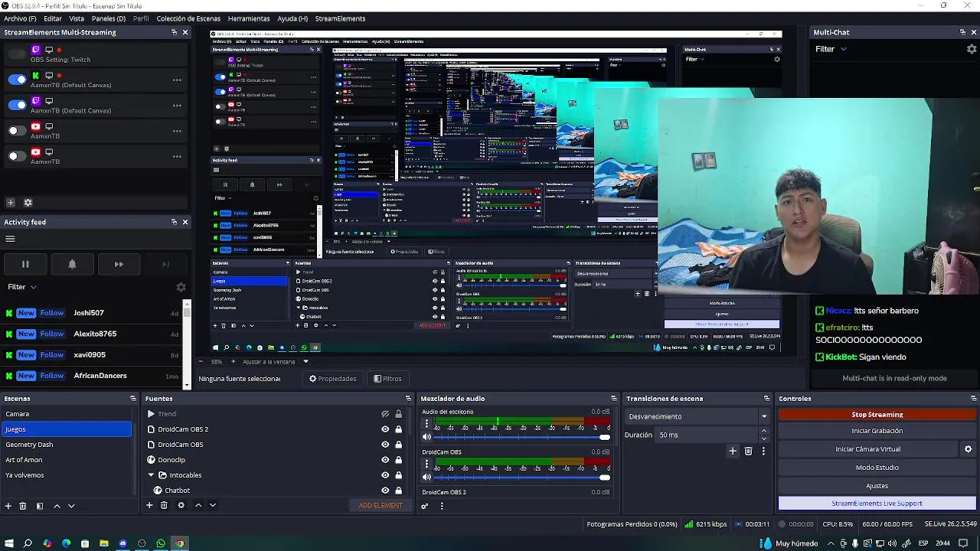Viewport: 980px width, 551px height.
Task: Open the Colección de Escenas menu
Action: (x=188, y=18)
